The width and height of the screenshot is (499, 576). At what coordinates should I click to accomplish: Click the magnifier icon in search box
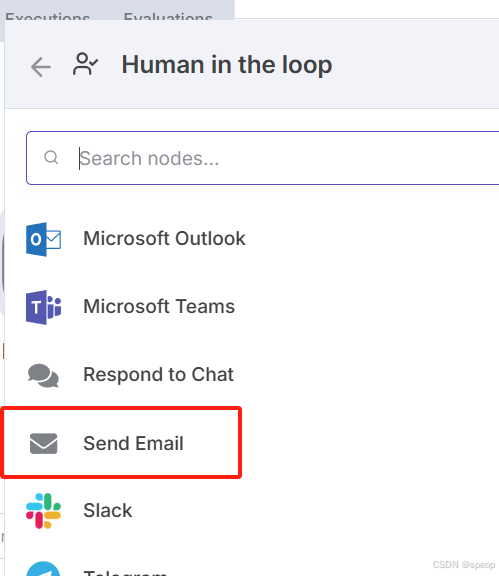coord(51,158)
